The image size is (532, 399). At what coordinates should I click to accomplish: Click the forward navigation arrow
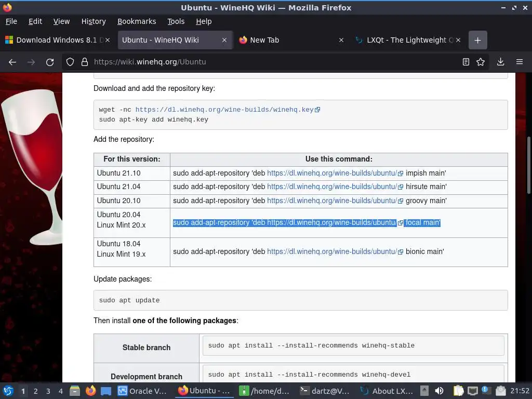pyautogui.click(x=31, y=62)
